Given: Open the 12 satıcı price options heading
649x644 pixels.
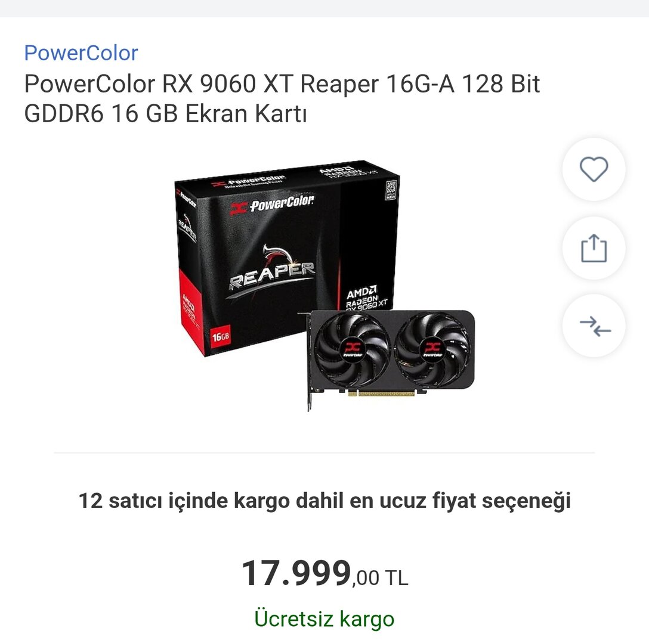Looking at the screenshot, I should (324, 500).
